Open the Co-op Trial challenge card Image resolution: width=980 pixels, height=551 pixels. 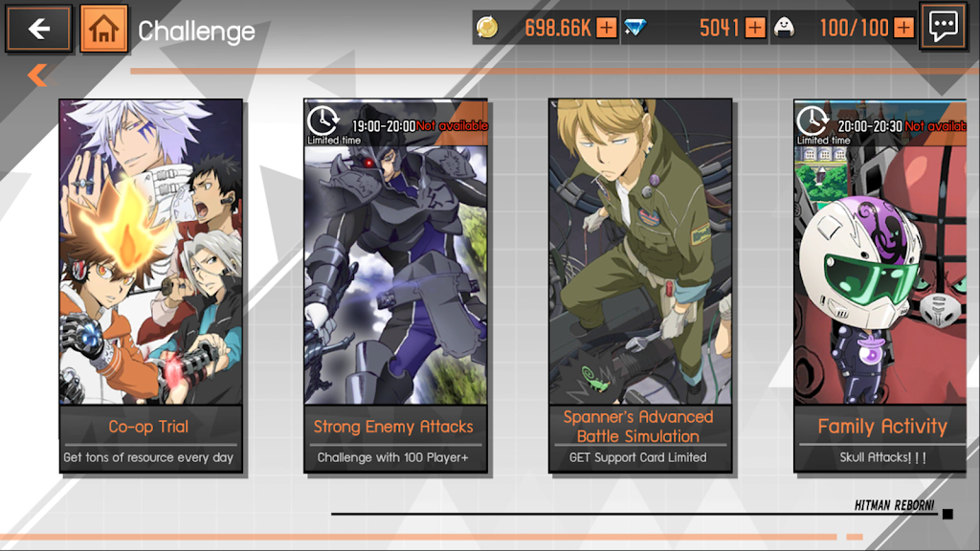coord(150,285)
